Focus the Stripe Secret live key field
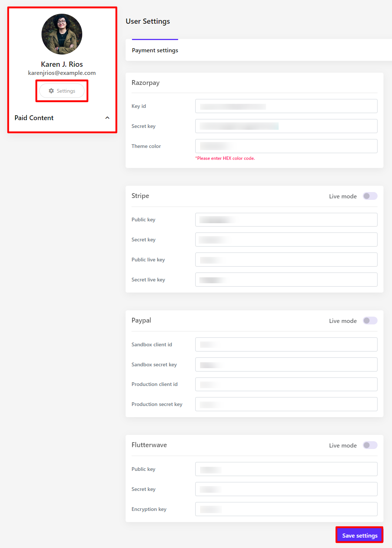Image resolution: width=392 pixels, height=548 pixels. pos(286,280)
